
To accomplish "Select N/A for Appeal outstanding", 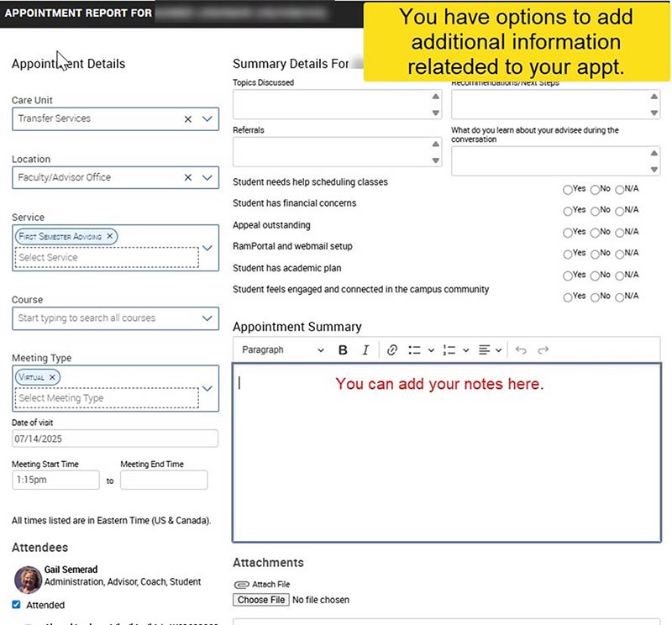I will [619, 232].
